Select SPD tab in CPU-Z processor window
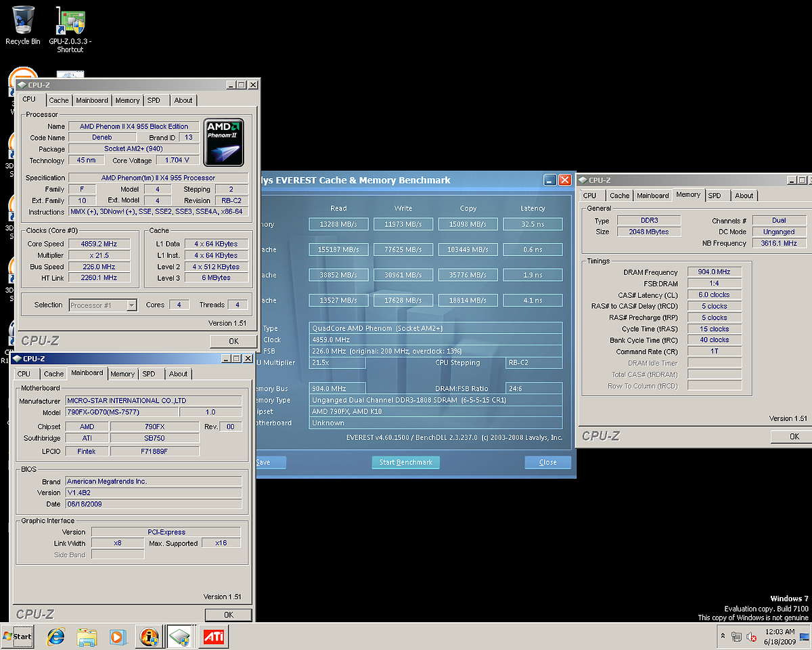 (x=154, y=100)
